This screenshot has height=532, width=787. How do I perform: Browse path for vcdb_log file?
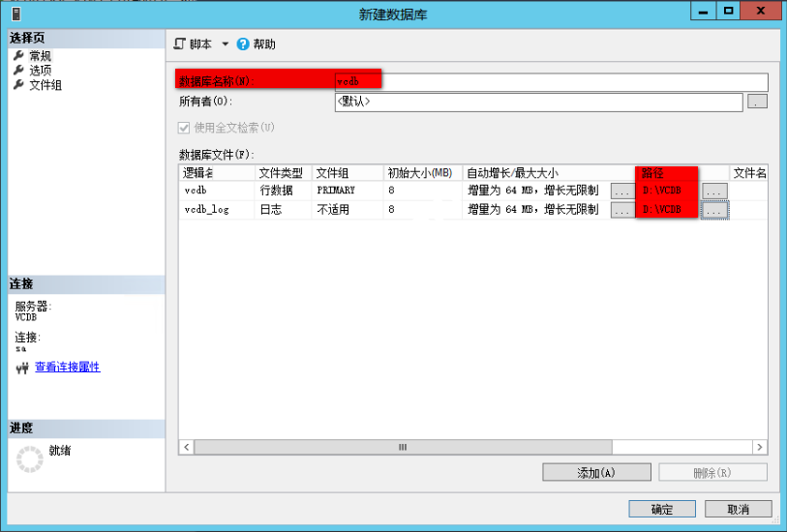pos(714,210)
